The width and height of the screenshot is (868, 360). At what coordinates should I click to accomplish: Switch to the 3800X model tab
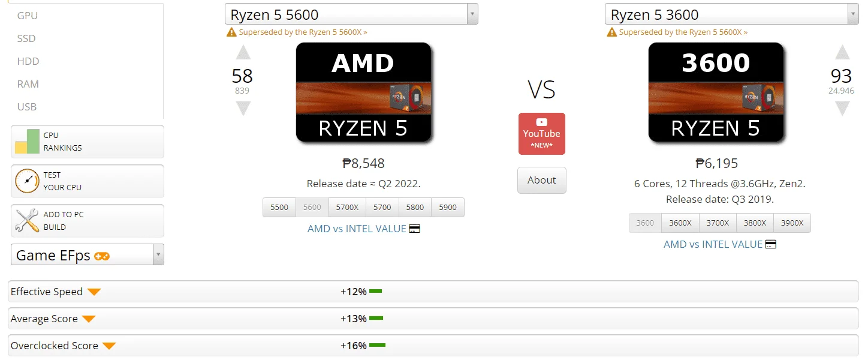pos(755,223)
